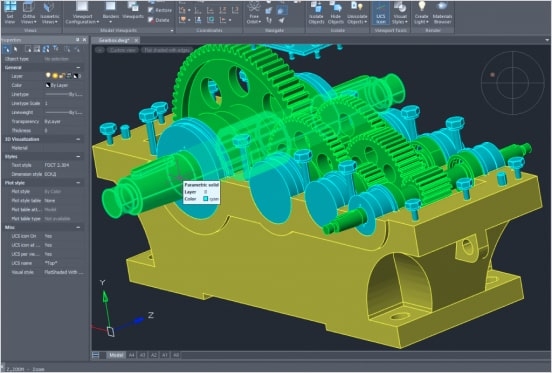Open the Create Light menu button
The height and width of the screenshot is (373, 552).
pos(421,12)
